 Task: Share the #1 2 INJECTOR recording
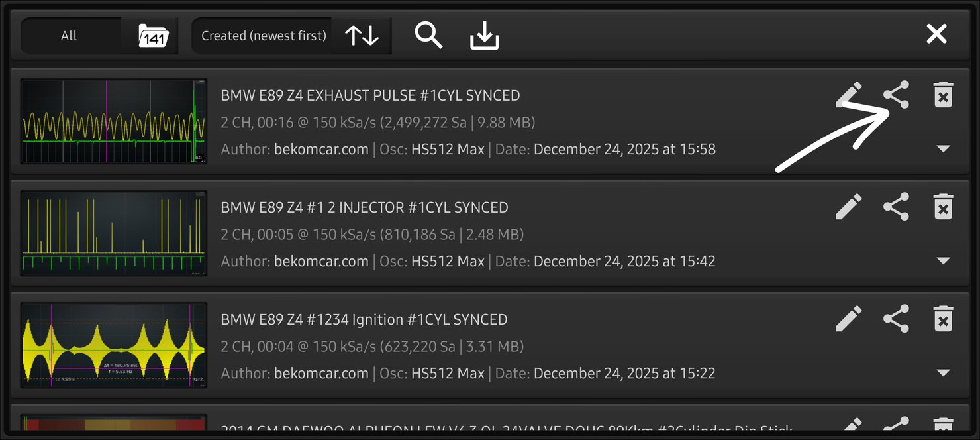coord(896,207)
